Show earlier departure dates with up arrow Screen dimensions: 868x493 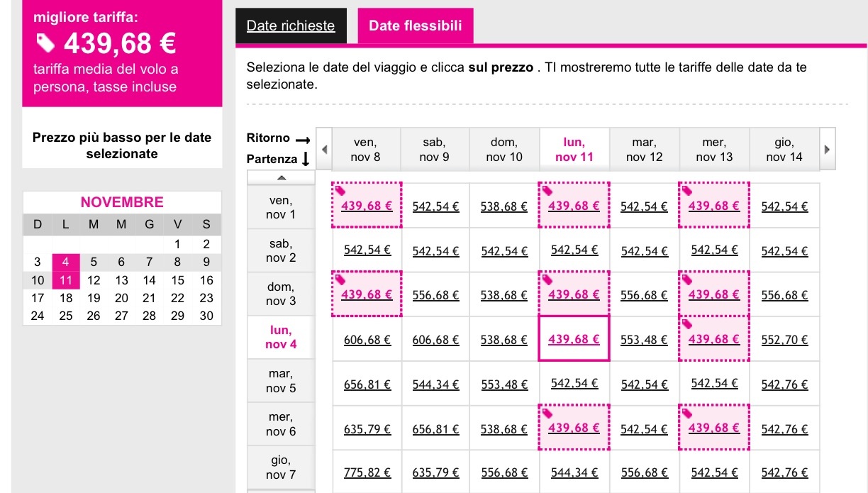[x=281, y=177]
